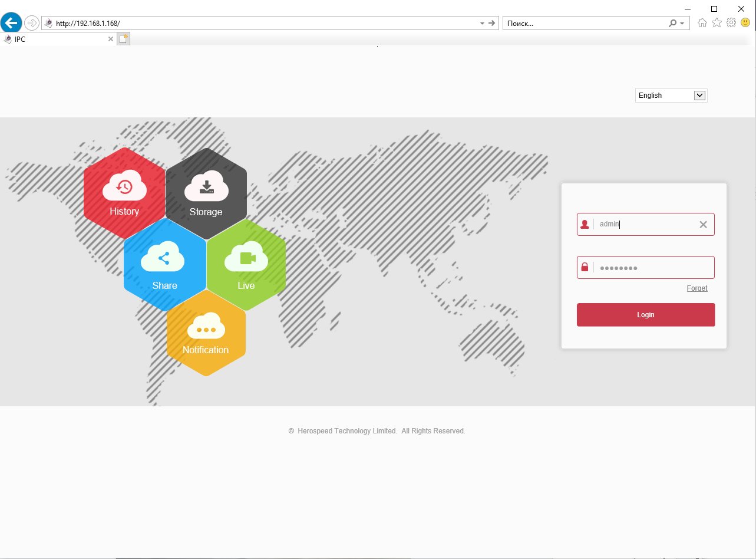756x559 pixels.
Task: Click the browser back arrow button
Action: (x=11, y=23)
